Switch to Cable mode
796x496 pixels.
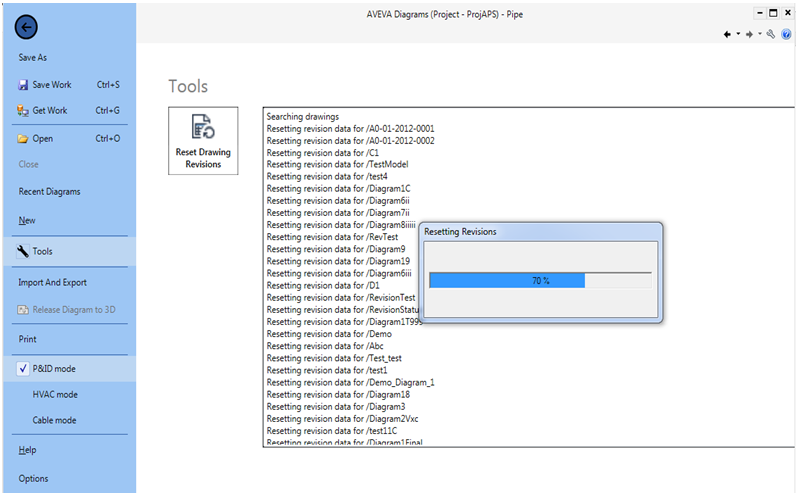pyautogui.click(x=54, y=420)
